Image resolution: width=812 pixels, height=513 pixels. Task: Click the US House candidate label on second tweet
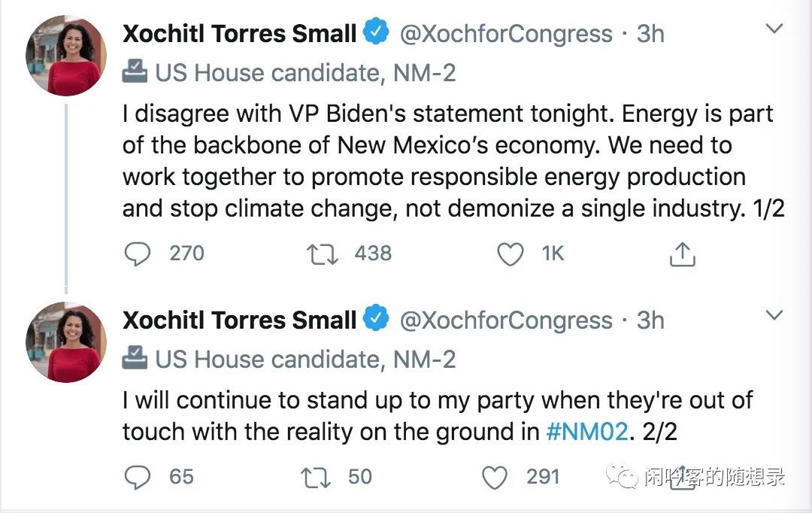tap(305, 360)
